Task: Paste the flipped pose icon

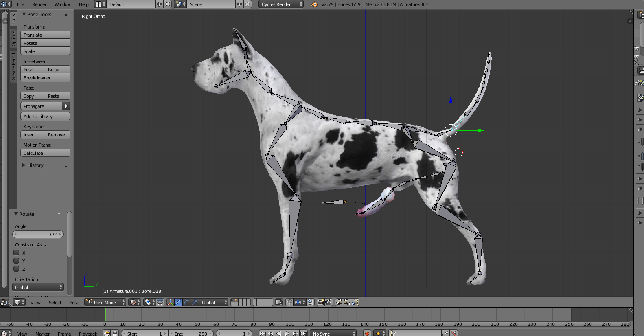Action: click(355, 302)
